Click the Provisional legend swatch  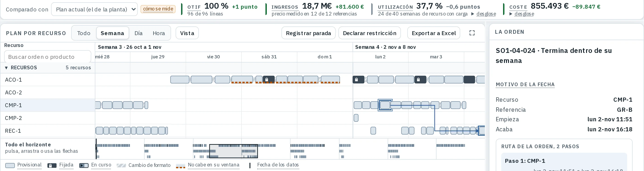click(10, 165)
